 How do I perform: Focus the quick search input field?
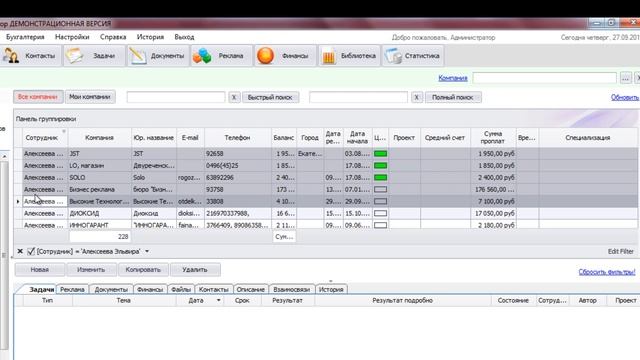[176, 98]
